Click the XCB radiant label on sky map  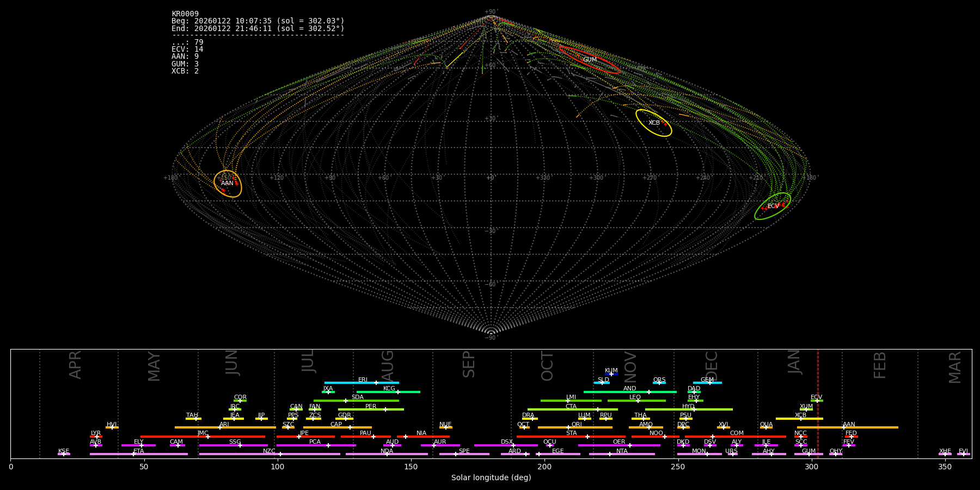(x=654, y=123)
